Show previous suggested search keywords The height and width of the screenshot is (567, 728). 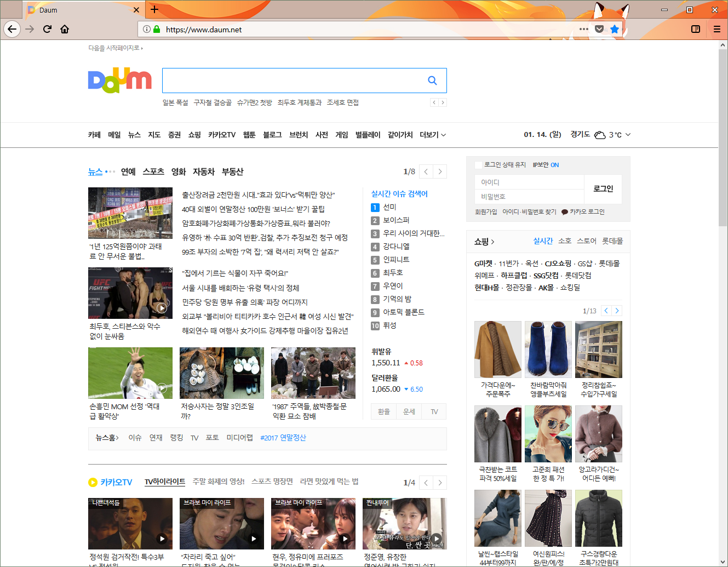pos(434,102)
